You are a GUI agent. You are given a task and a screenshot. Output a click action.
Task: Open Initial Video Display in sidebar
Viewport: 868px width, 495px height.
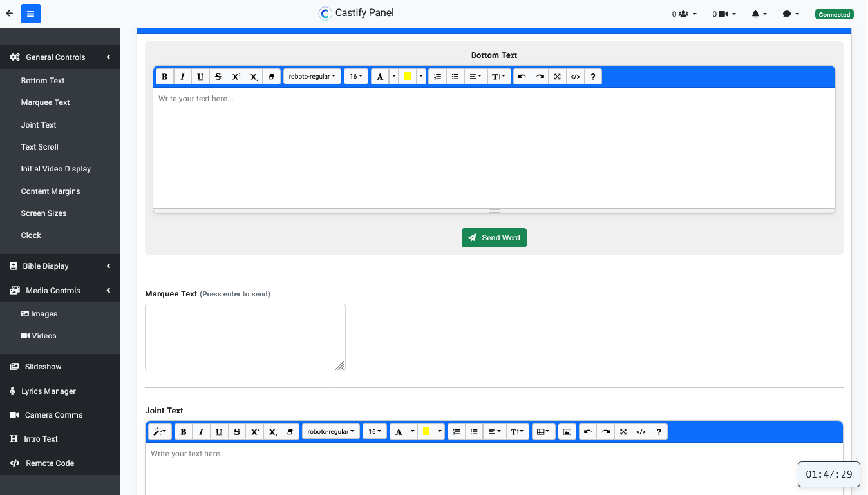coord(55,169)
